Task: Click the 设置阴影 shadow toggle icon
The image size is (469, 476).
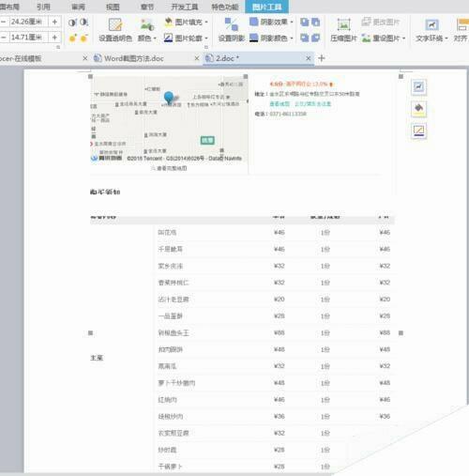Action: (232, 30)
